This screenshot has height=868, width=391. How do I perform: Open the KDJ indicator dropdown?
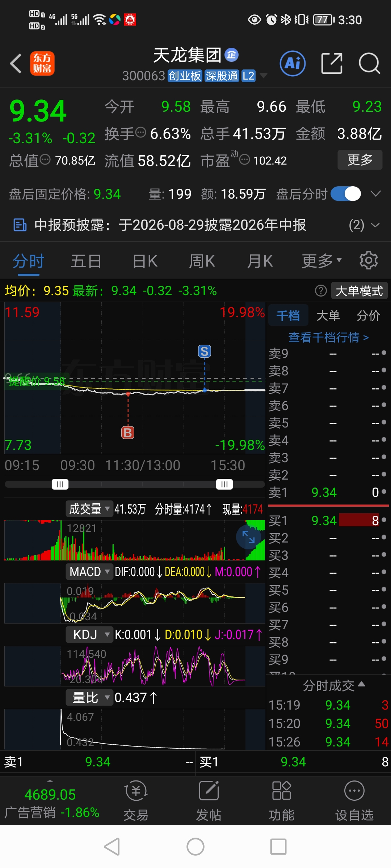(x=89, y=635)
